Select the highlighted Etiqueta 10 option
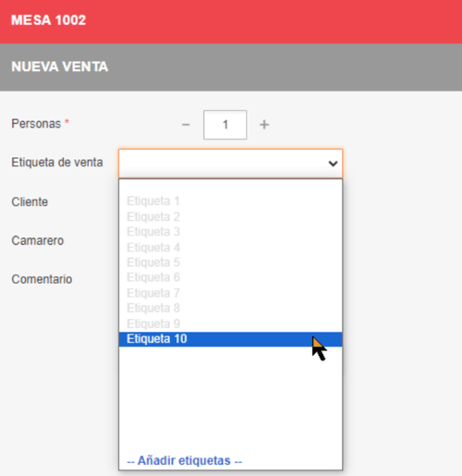The width and height of the screenshot is (462, 476). (230, 339)
